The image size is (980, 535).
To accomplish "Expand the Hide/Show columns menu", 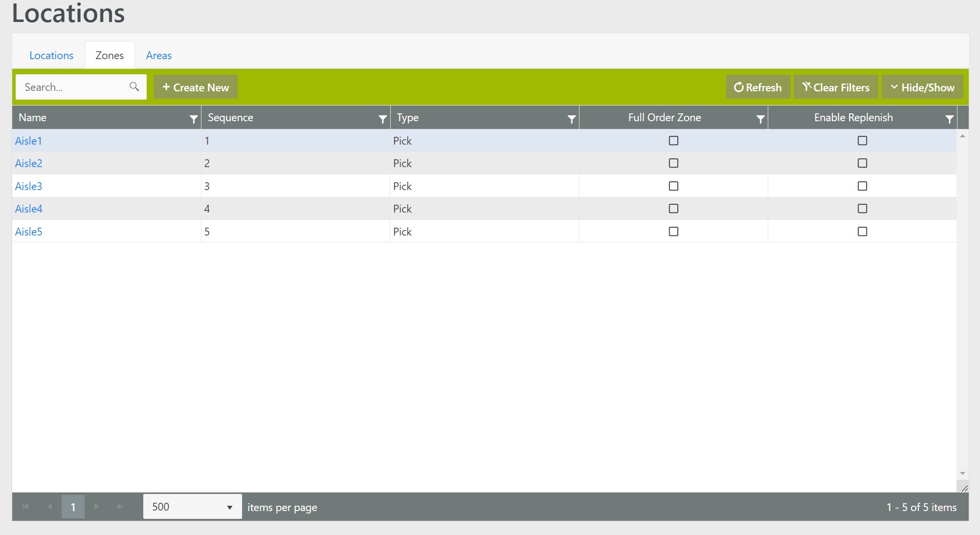I will click(922, 87).
